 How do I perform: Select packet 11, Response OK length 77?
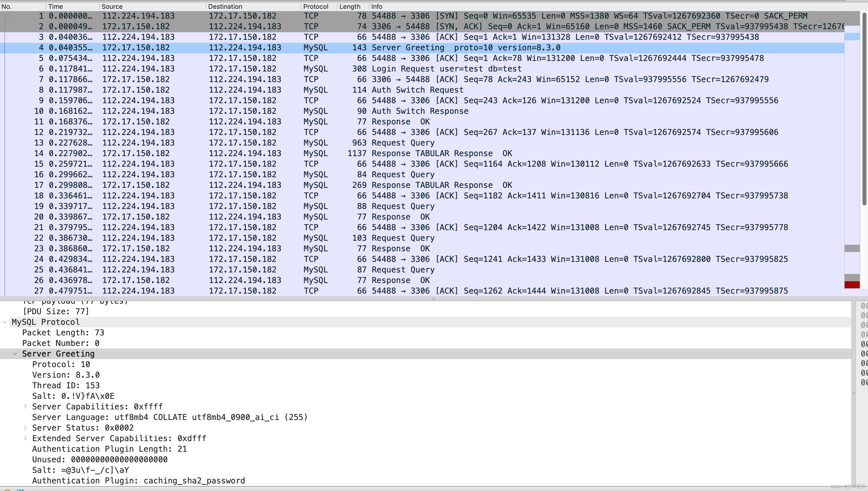[x=422, y=122]
